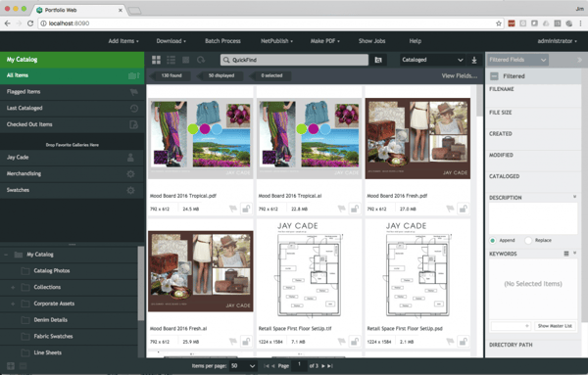Open the Filtered Fields dropdown
This screenshot has height=375, width=588.
[517, 60]
